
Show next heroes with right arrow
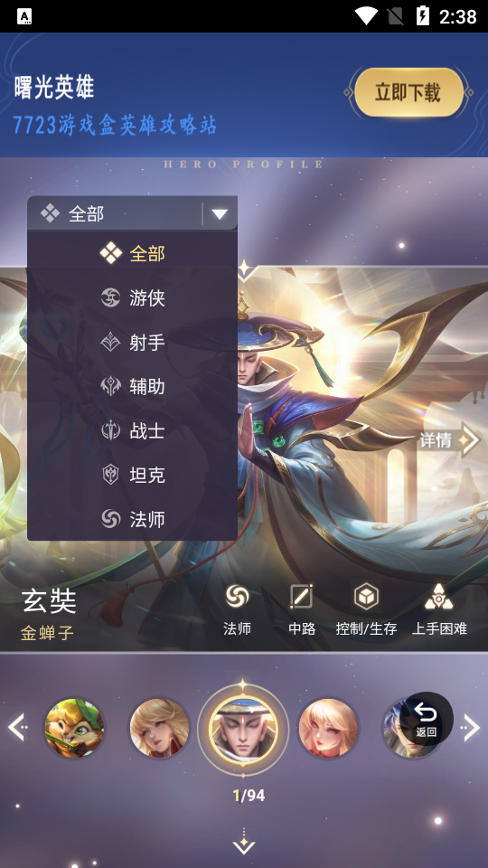click(x=471, y=727)
